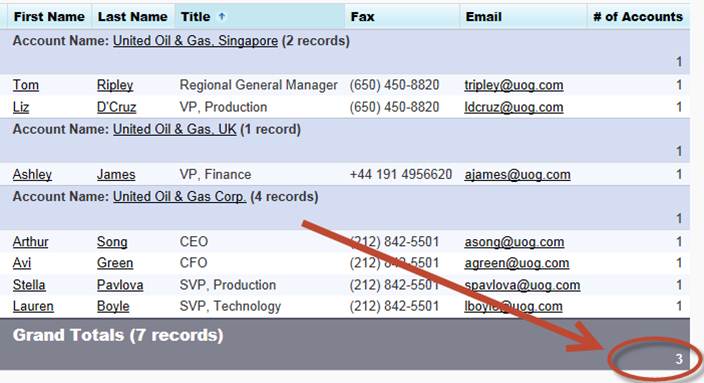Open contact last name Boyle

(113, 306)
